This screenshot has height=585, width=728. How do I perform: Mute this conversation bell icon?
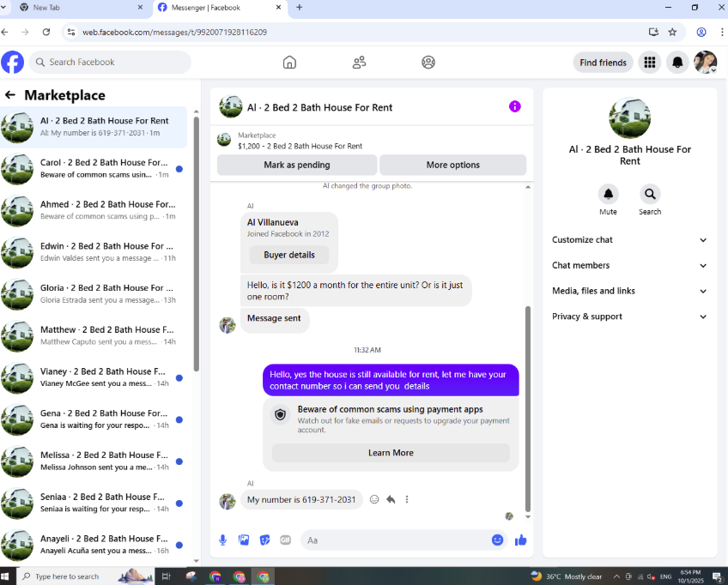pyautogui.click(x=608, y=194)
